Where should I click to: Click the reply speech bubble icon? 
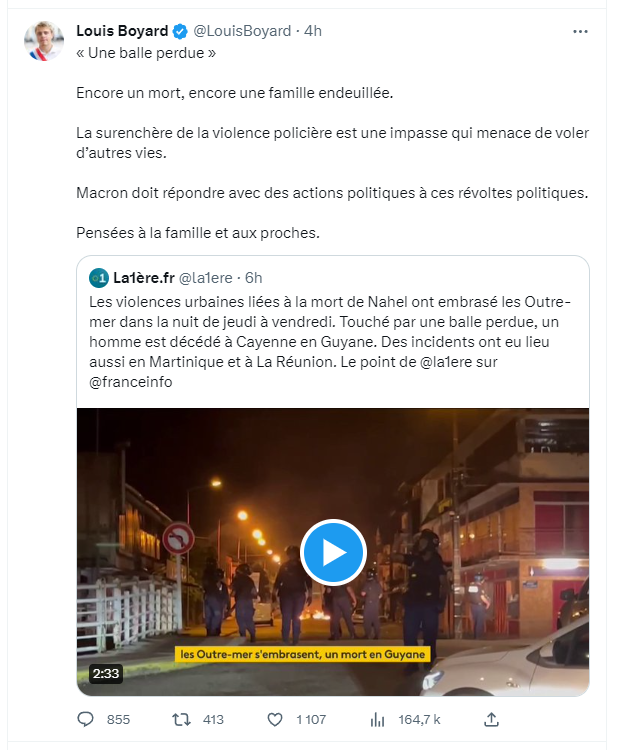click(x=86, y=719)
